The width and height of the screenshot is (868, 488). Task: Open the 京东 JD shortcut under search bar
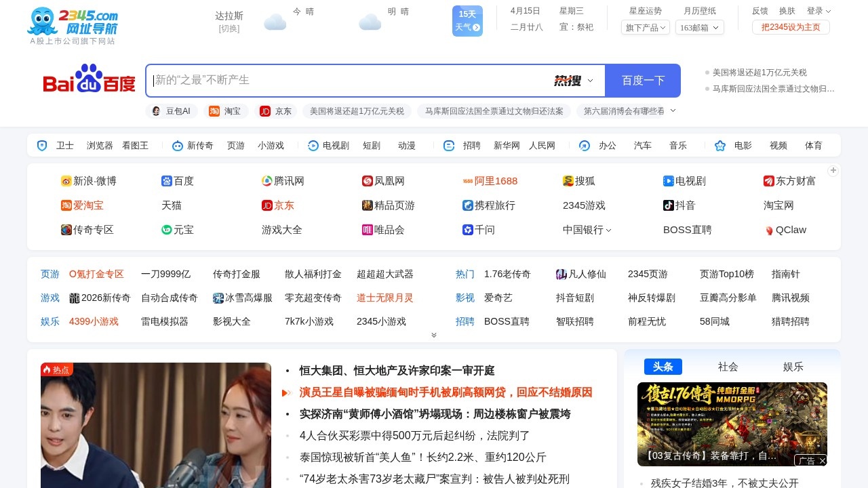[265, 110]
